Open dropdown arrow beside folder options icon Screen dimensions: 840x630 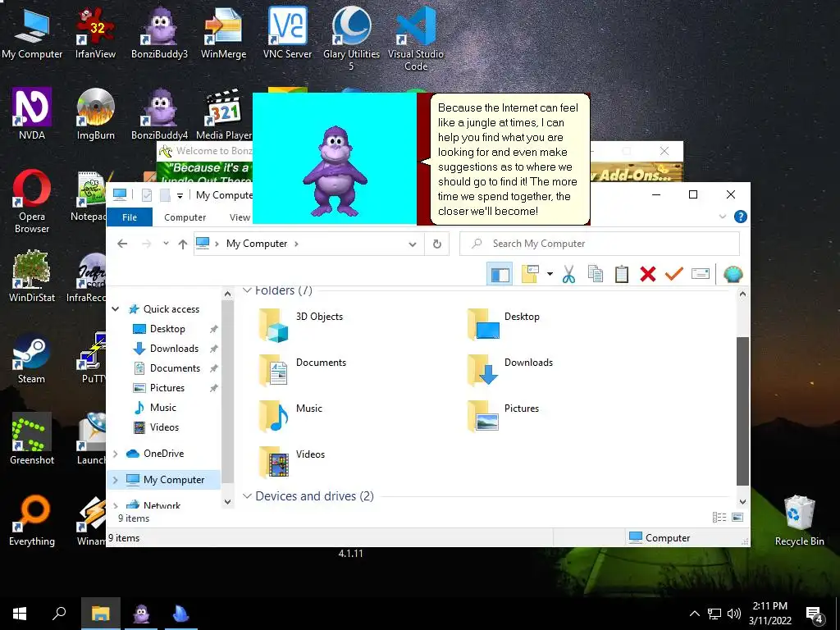click(x=550, y=274)
